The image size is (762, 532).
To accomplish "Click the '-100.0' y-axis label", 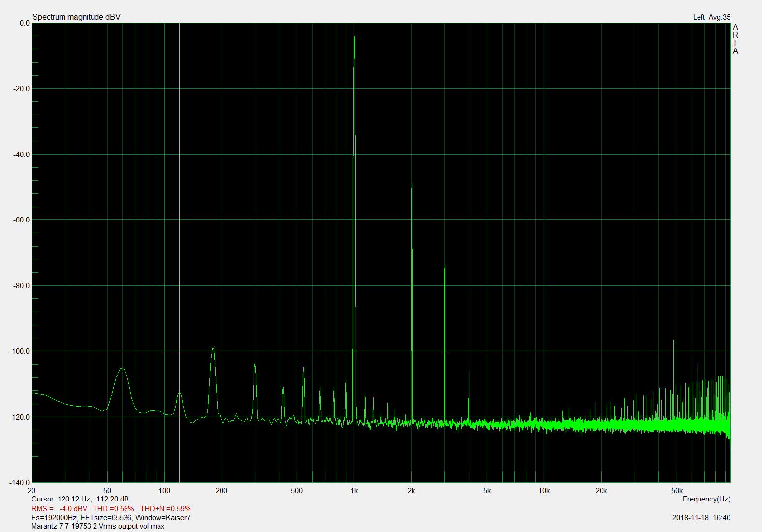I will click(x=21, y=351).
